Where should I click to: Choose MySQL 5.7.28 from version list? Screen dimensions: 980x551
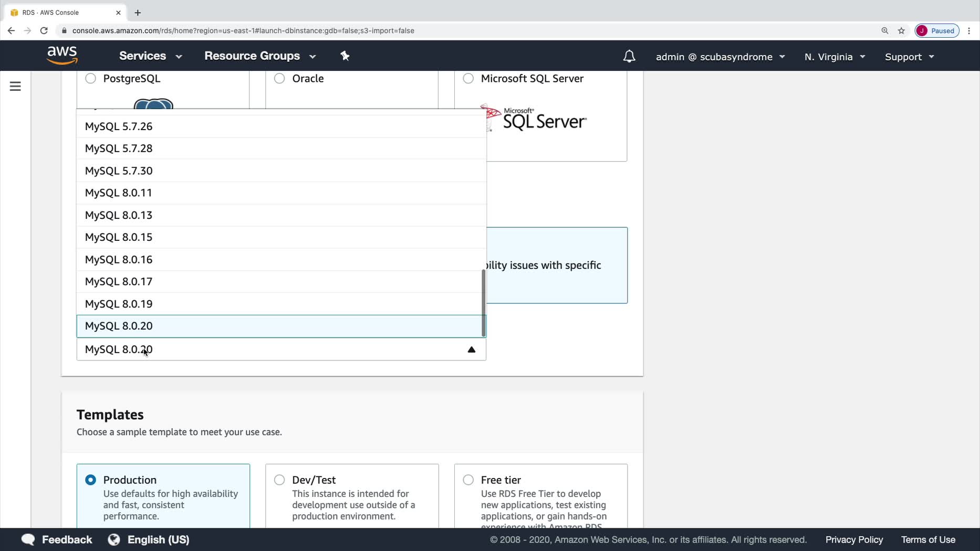tap(282, 149)
